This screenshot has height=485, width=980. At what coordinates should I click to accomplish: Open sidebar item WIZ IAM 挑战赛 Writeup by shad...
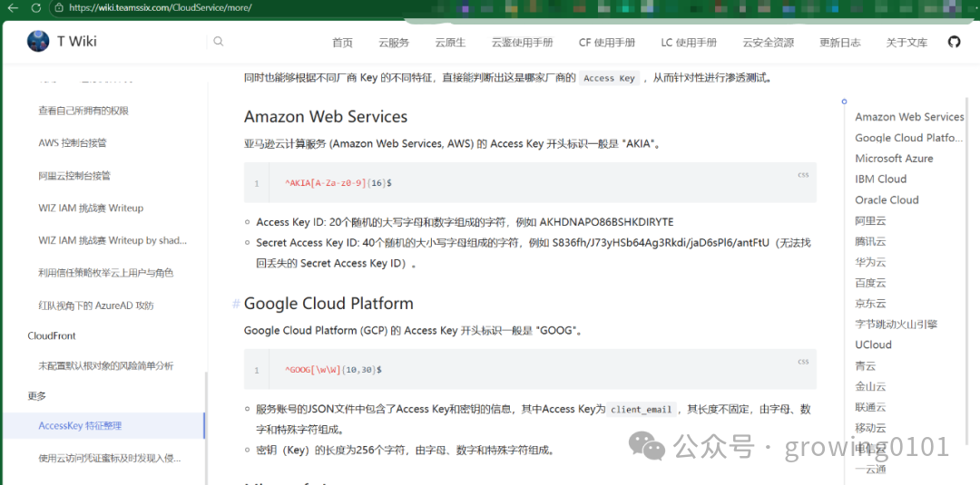pyautogui.click(x=113, y=240)
